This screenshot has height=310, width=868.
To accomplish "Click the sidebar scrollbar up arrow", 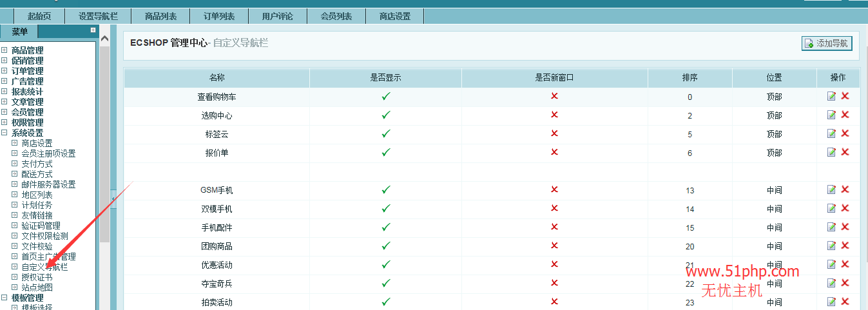I will point(104,39).
